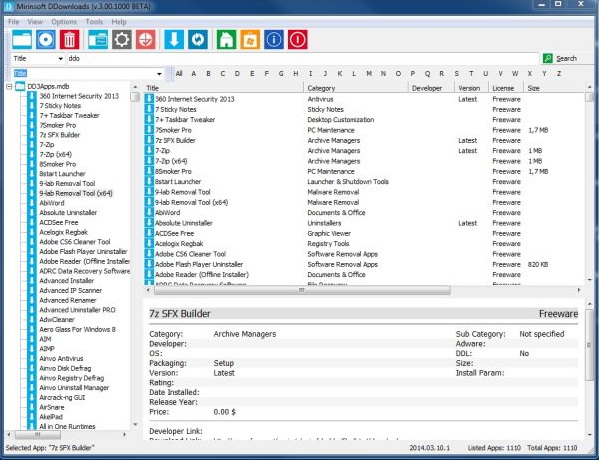600x461 pixels.
Task: Select Ainvo Disk Defrag in tree
Action: click(65, 368)
